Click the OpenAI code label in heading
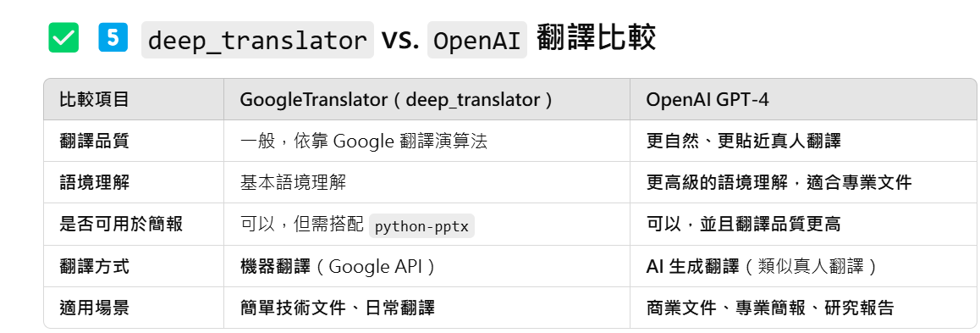 coord(476,40)
